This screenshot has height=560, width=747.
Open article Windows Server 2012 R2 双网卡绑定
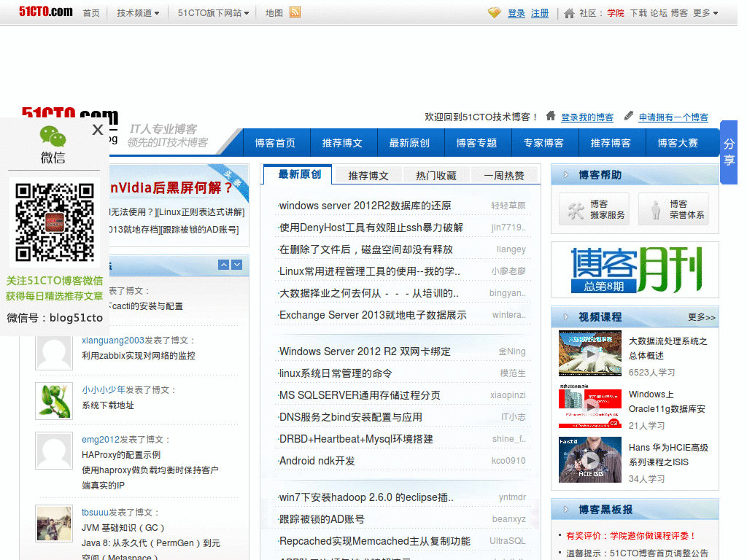click(365, 351)
